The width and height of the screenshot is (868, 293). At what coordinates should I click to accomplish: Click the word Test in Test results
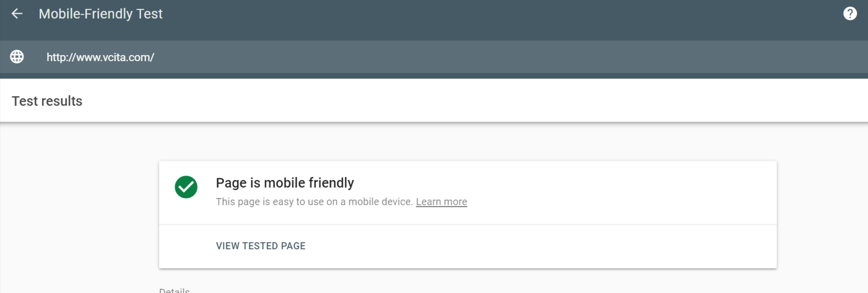(25, 101)
